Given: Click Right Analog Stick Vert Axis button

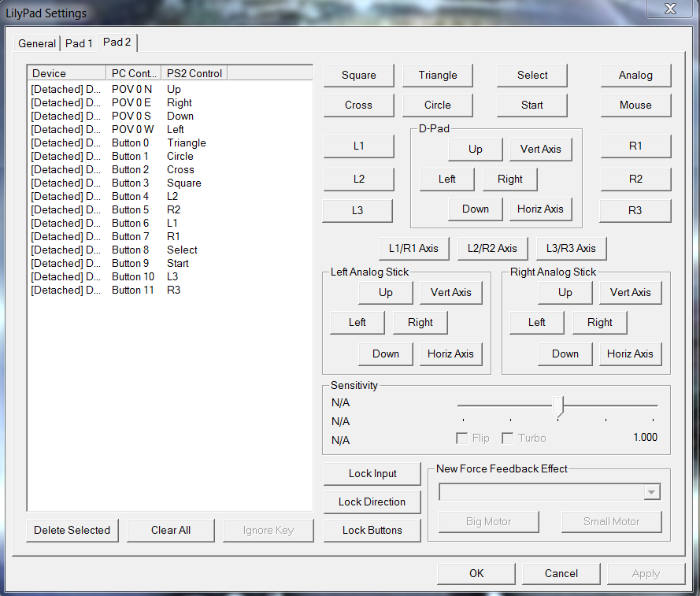Looking at the screenshot, I should tap(631, 292).
